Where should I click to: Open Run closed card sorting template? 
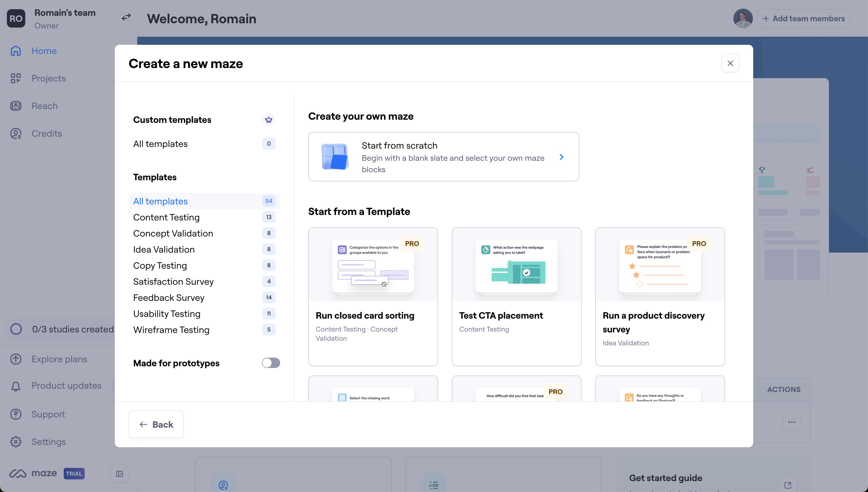(x=373, y=297)
